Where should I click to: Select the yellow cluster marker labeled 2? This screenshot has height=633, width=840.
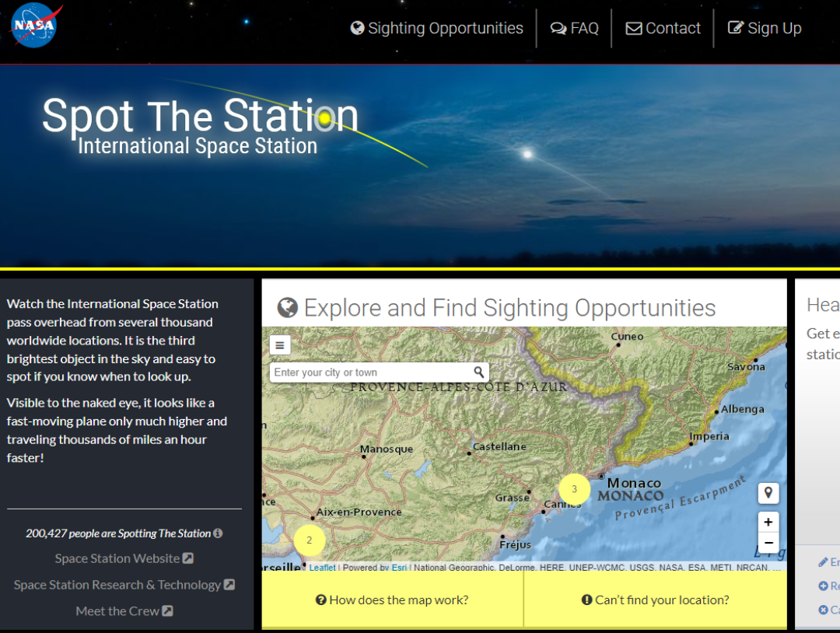point(309,540)
